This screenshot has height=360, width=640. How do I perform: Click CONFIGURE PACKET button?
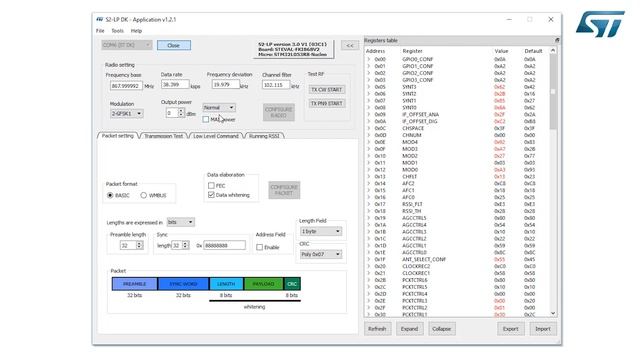pos(284,190)
